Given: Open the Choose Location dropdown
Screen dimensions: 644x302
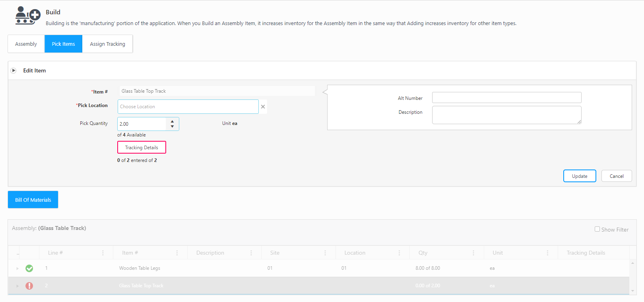Looking at the screenshot, I should [188, 107].
